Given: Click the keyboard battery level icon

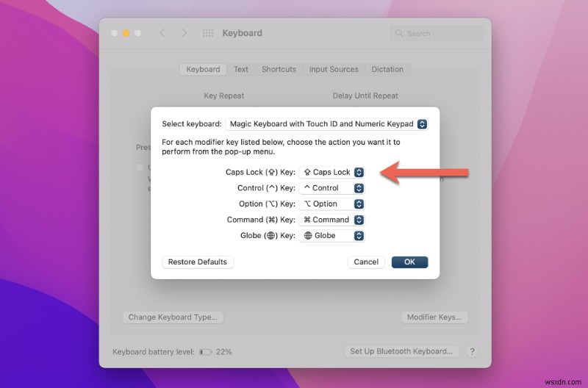Looking at the screenshot, I should pyautogui.click(x=206, y=352).
